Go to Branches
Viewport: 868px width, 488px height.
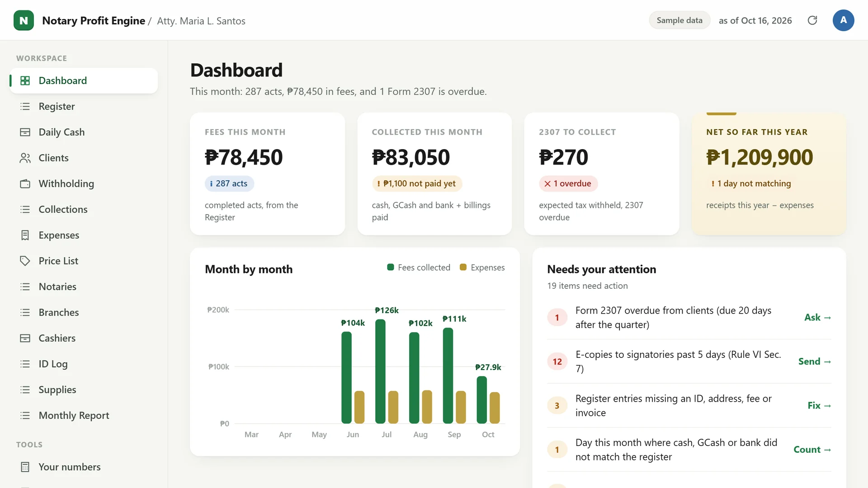tap(84, 312)
